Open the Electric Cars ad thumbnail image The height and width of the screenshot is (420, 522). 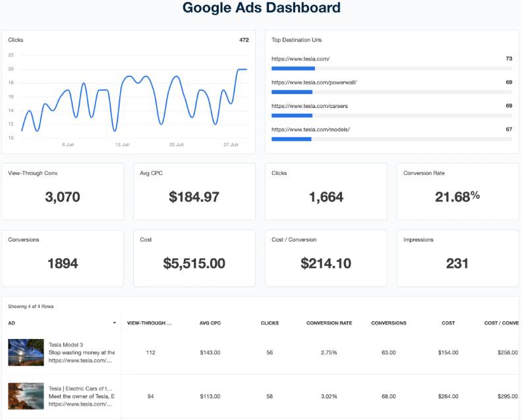(x=26, y=396)
